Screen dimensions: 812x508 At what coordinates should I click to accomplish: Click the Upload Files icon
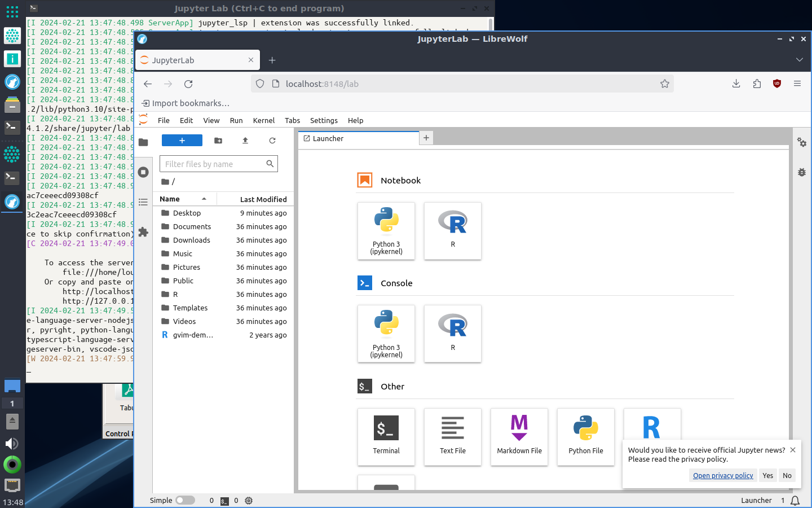[x=245, y=141]
